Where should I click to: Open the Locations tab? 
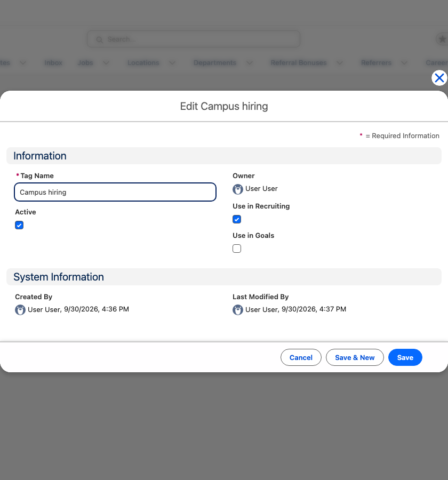click(143, 63)
